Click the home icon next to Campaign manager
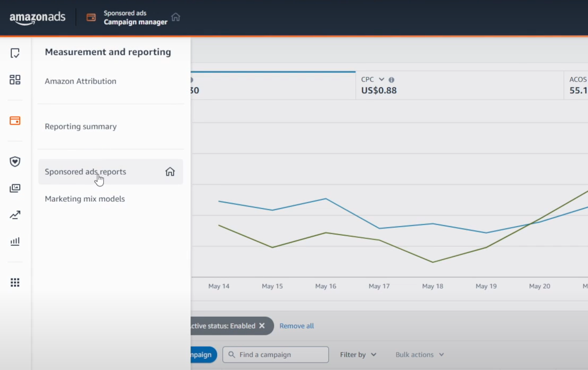Viewport: 588px width, 370px height. point(176,17)
